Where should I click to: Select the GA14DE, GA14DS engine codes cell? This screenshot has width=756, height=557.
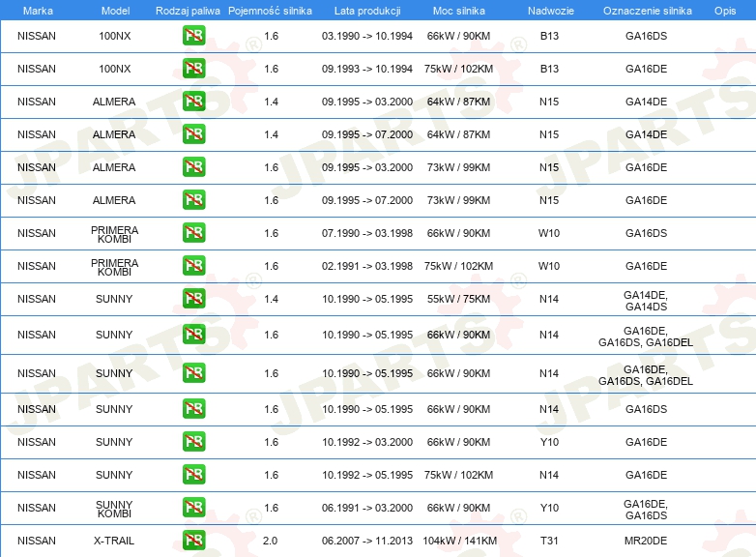pyautogui.click(x=646, y=301)
